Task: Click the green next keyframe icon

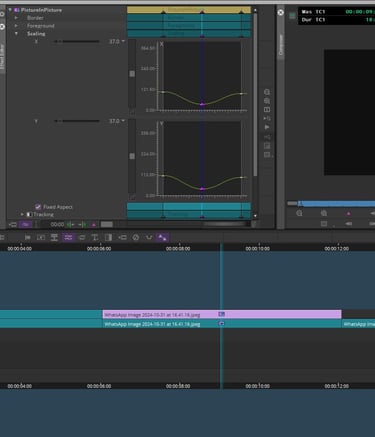Action: [82, 225]
